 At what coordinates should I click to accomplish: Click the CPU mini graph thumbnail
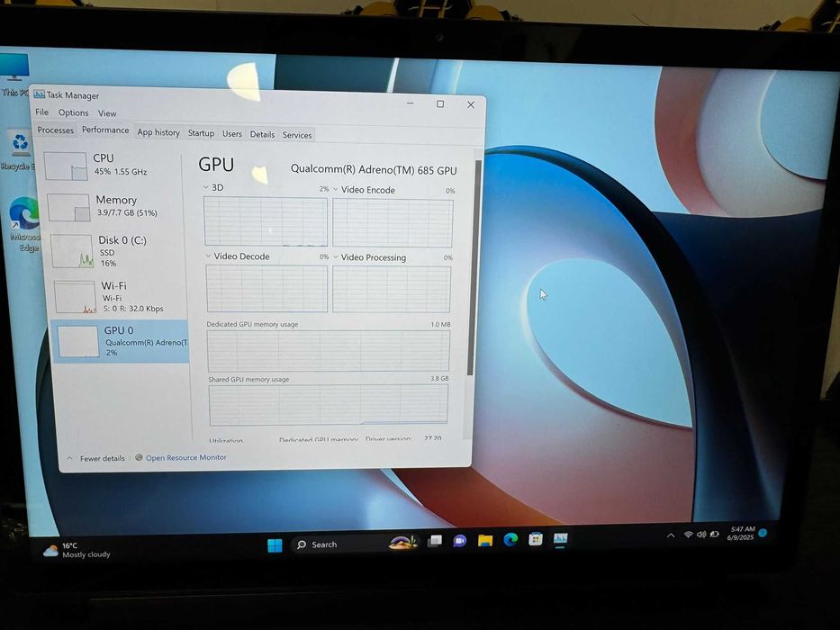(66, 166)
